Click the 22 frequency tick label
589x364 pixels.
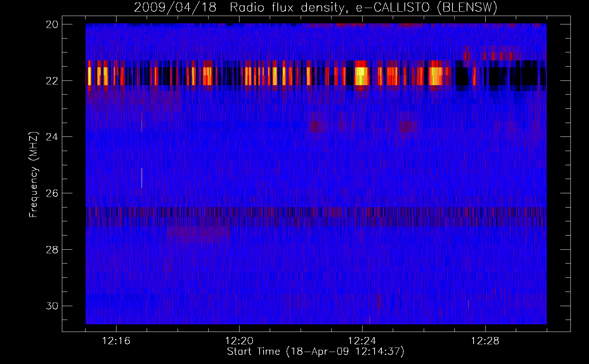click(x=52, y=80)
